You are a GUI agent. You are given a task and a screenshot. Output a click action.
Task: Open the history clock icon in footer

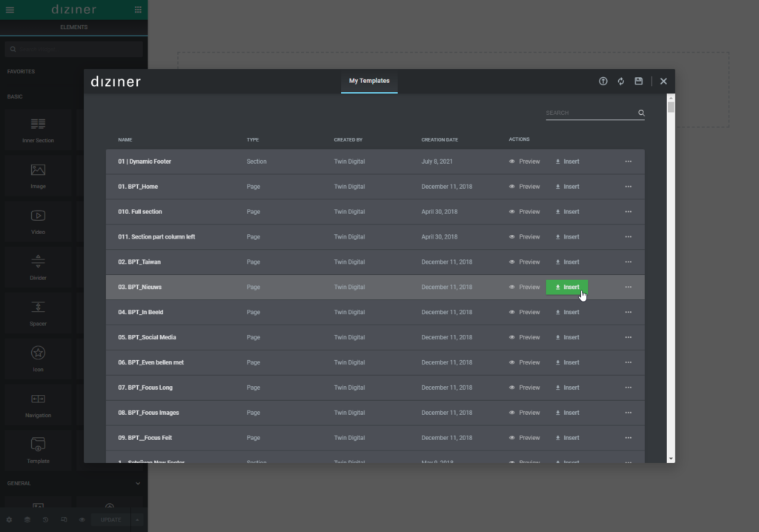[45, 519]
